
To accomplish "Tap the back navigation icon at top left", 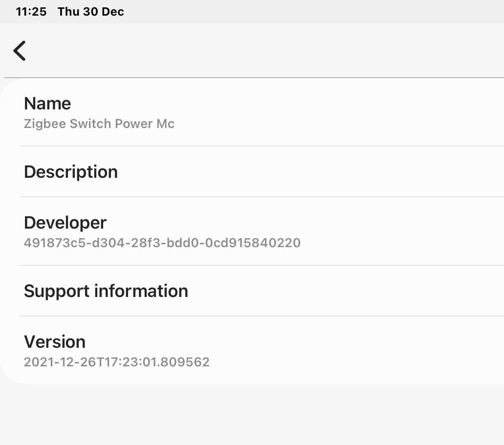I will tap(19, 50).
